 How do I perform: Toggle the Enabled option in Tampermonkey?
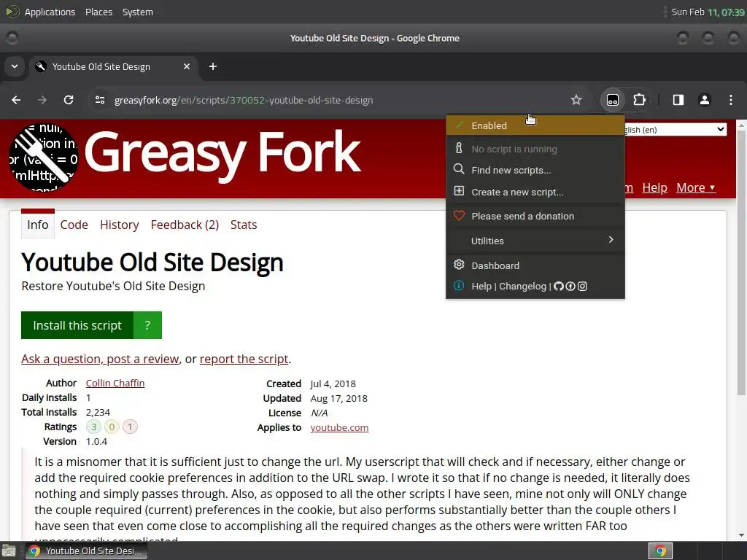535,125
